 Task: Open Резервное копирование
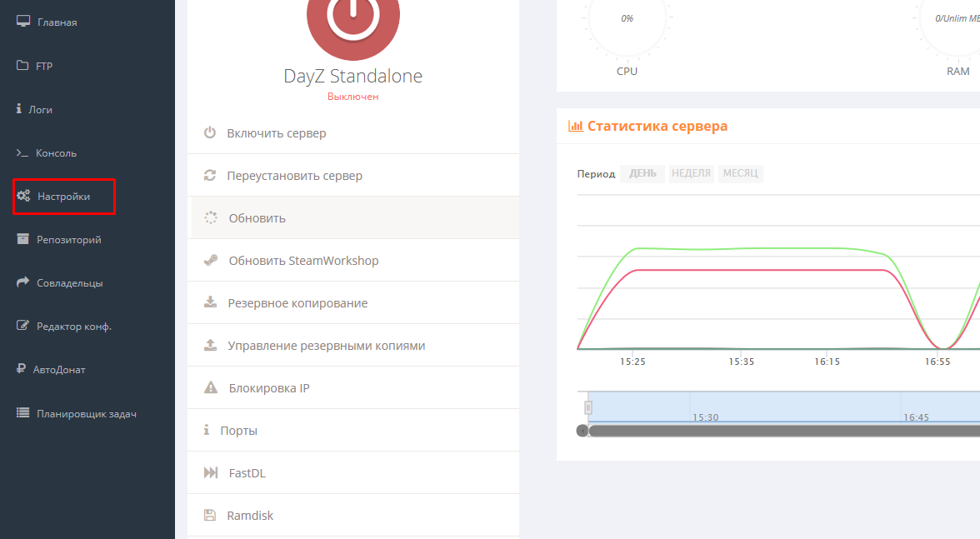297,303
